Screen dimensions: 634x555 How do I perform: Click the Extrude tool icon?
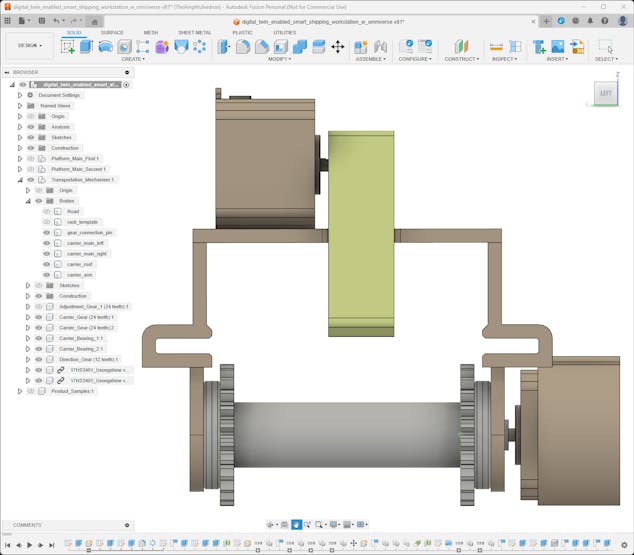click(86, 47)
